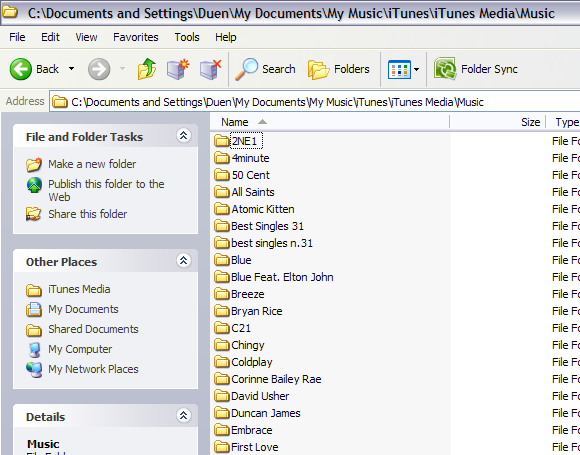This screenshot has width=580, height=455.
Task: Click the Coldplay folder icon
Action: click(x=222, y=362)
